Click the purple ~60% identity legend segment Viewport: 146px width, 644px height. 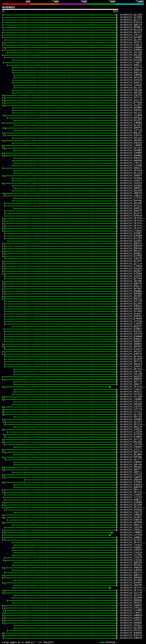point(73,4)
